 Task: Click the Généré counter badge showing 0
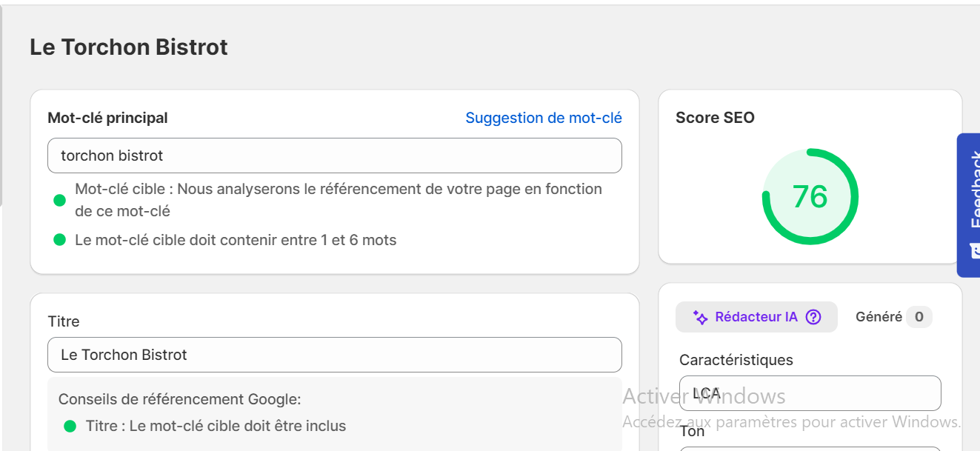[x=919, y=317]
